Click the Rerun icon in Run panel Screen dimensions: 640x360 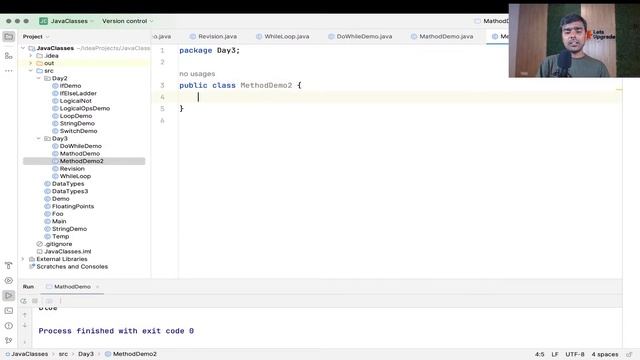(24, 301)
